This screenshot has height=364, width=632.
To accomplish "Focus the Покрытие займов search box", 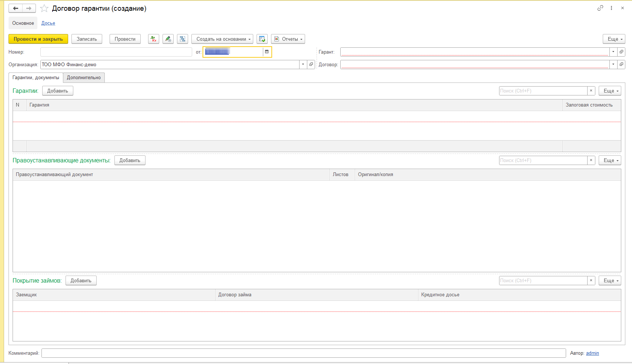I will (543, 280).
